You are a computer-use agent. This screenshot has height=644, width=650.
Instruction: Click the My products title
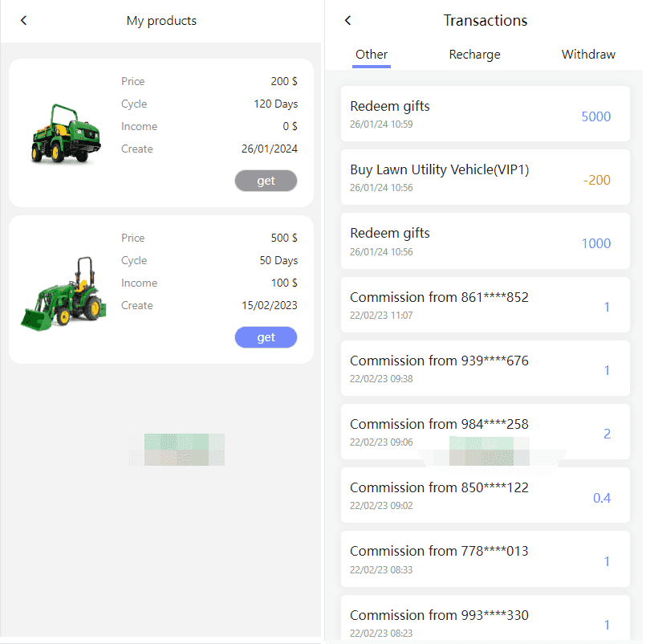(161, 21)
